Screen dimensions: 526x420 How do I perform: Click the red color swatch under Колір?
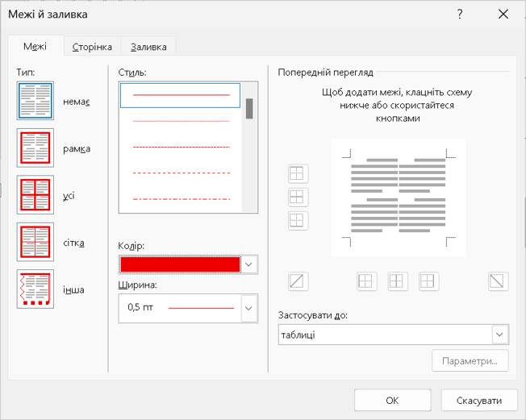[x=181, y=264]
